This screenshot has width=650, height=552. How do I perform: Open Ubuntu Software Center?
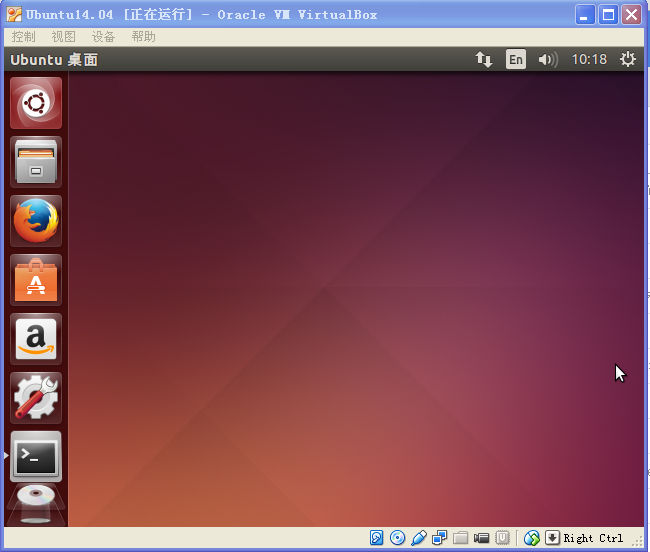click(x=36, y=280)
